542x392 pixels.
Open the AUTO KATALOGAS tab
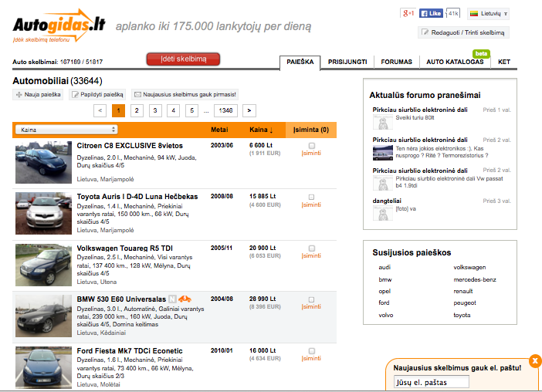point(455,62)
